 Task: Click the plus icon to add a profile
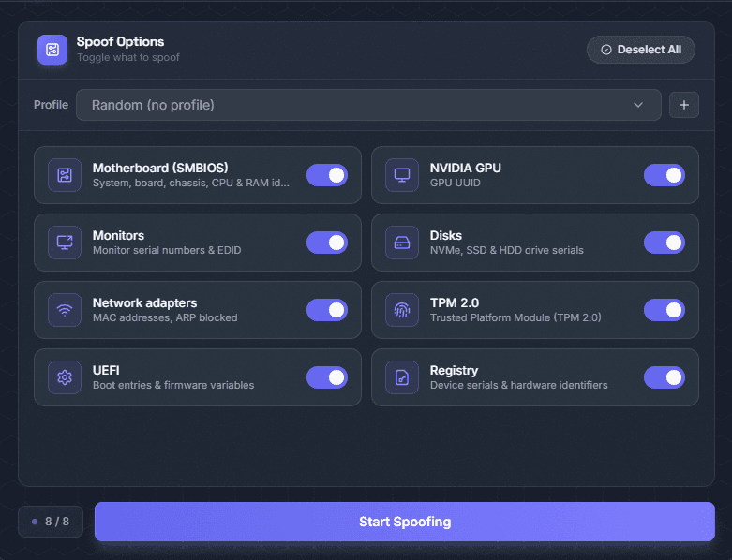point(684,105)
